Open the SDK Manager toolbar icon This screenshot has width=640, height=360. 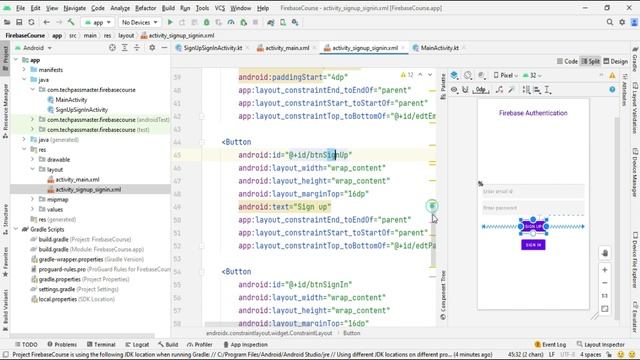click(x=295, y=22)
